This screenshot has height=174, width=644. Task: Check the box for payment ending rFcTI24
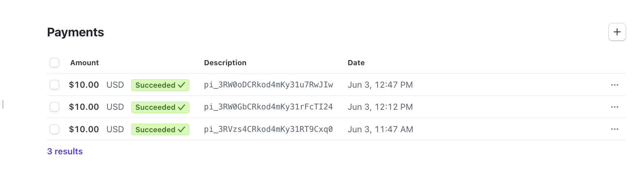pos(54,107)
